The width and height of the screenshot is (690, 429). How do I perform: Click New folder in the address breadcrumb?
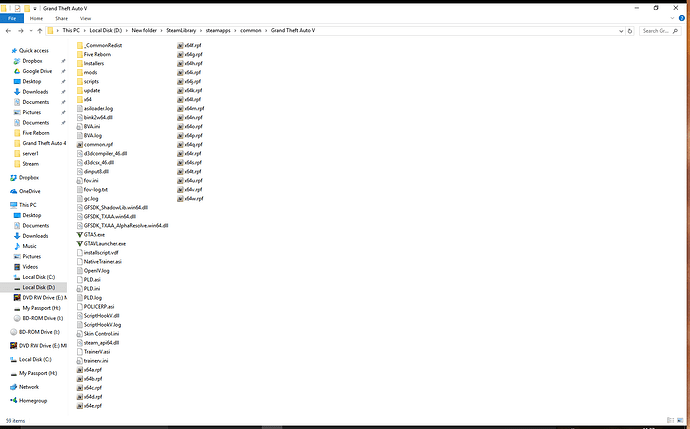pyautogui.click(x=144, y=30)
